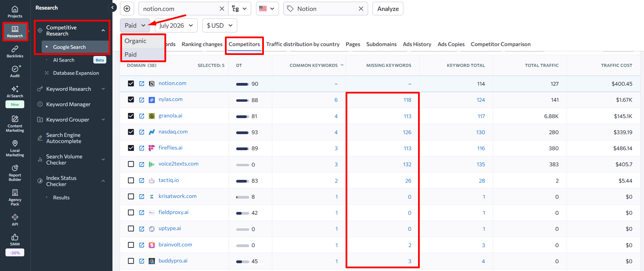Screen dimensions: 644x271
Task: Open the Backlinks section
Action: click(x=15, y=52)
